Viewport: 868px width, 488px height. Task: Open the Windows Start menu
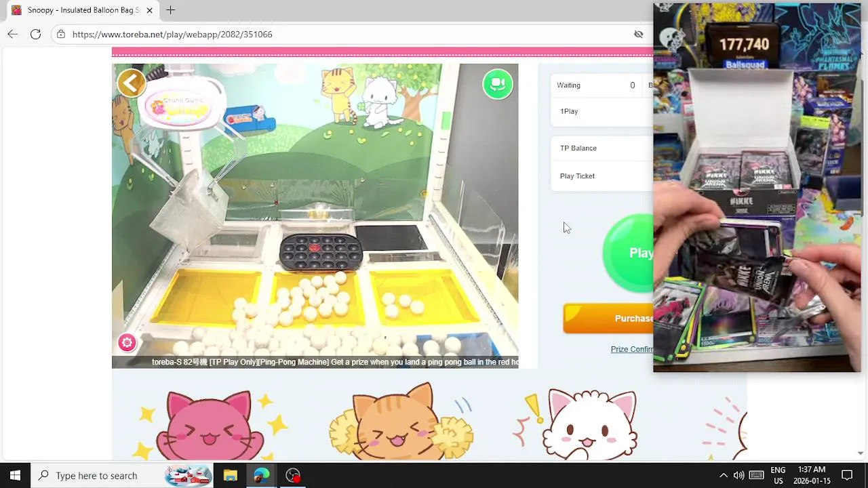[15, 475]
